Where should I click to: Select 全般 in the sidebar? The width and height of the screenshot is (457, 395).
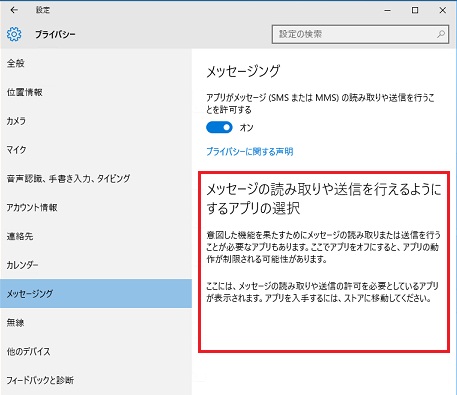click(x=96, y=63)
